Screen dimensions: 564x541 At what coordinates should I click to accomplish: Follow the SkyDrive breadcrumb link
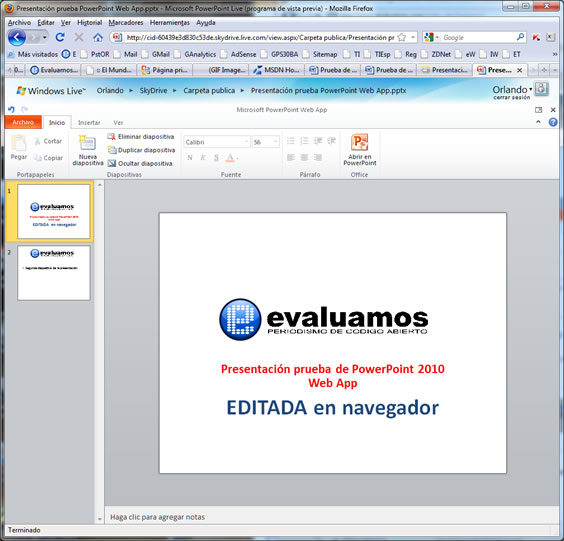click(153, 91)
